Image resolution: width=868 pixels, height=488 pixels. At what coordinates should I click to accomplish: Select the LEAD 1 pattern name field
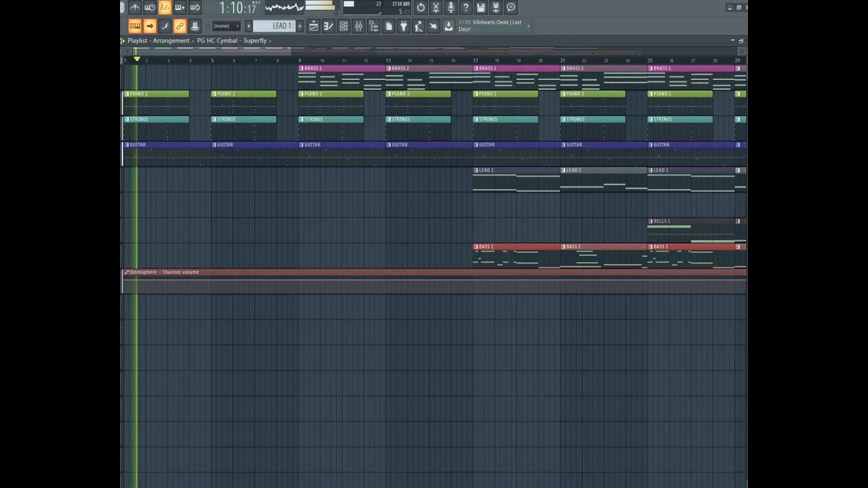pyautogui.click(x=275, y=26)
